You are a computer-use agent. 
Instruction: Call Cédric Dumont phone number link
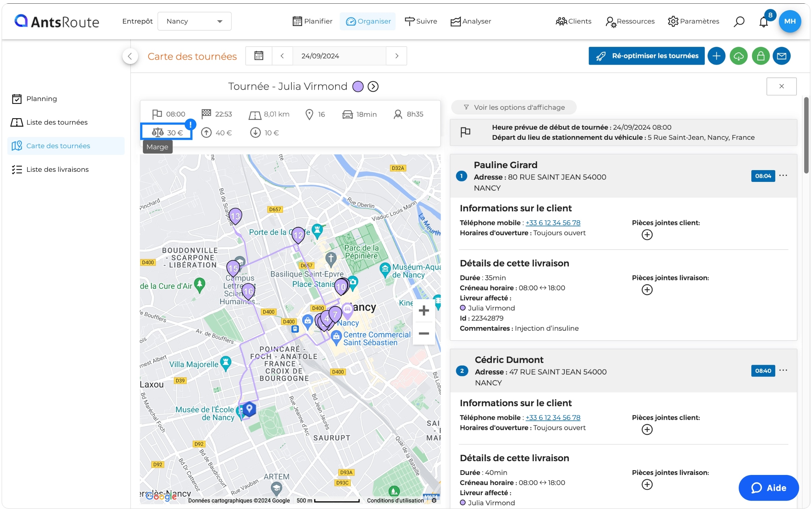coord(553,418)
